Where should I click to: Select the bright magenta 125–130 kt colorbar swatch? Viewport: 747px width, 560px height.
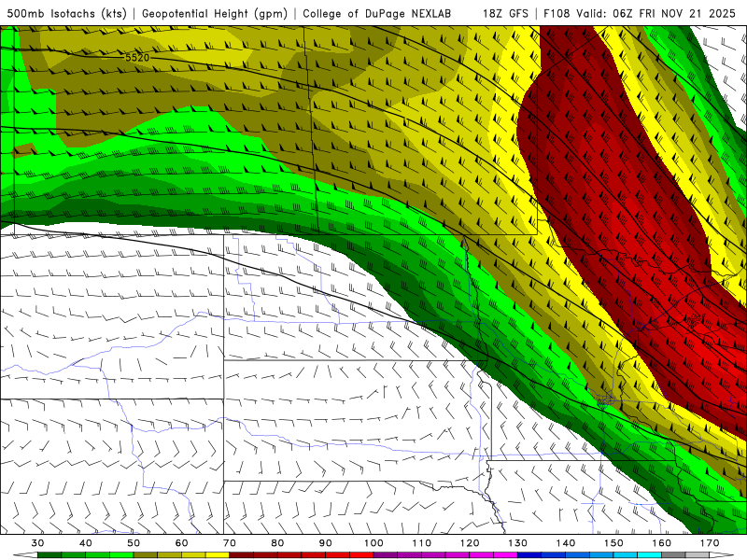pyautogui.click(x=505, y=554)
